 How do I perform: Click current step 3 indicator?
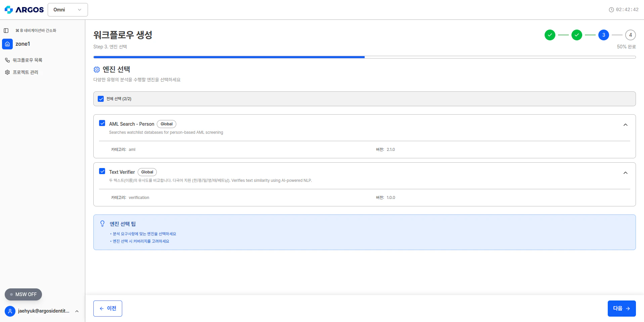[x=604, y=35]
